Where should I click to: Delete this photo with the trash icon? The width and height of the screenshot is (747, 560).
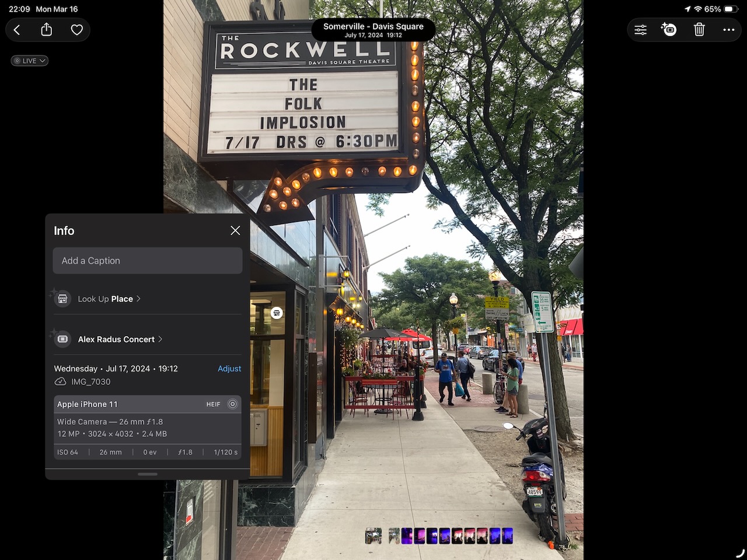coord(699,29)
